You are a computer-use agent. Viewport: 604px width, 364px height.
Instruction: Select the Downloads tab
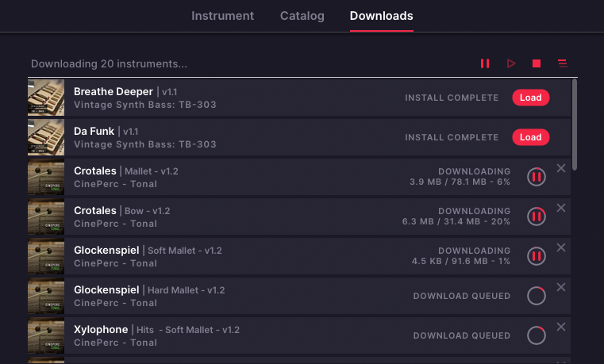381,16
